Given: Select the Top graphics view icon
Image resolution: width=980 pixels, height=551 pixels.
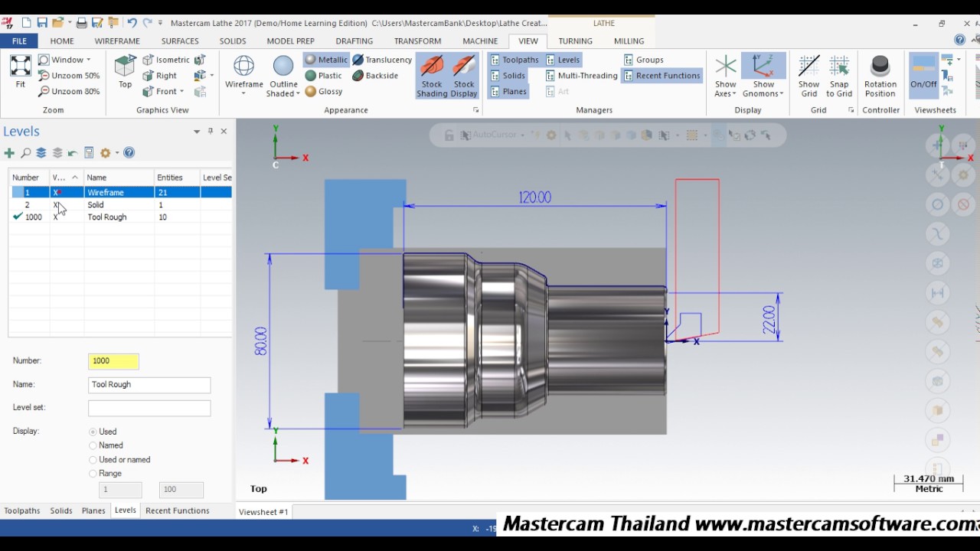Looking at the screenshot, I should click(x=125, y=66).
